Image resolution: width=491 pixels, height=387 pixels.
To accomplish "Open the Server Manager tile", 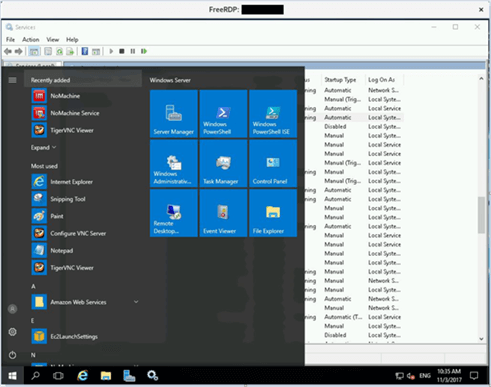I will click(x=174, y=114).
